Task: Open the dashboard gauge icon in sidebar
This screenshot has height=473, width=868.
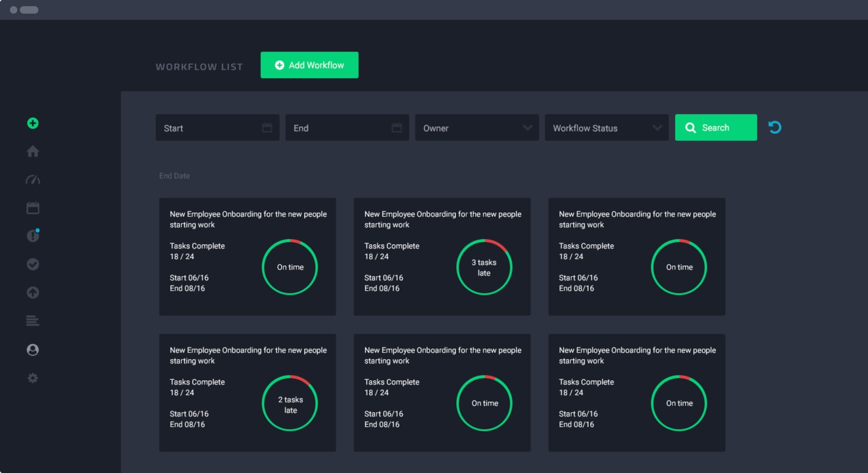Action: click(33, 180)
